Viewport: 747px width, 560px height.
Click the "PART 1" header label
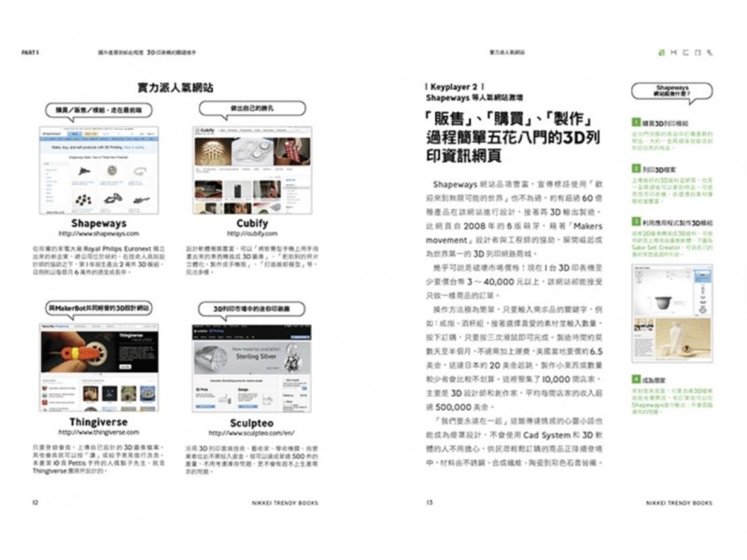tap(31, 52)
